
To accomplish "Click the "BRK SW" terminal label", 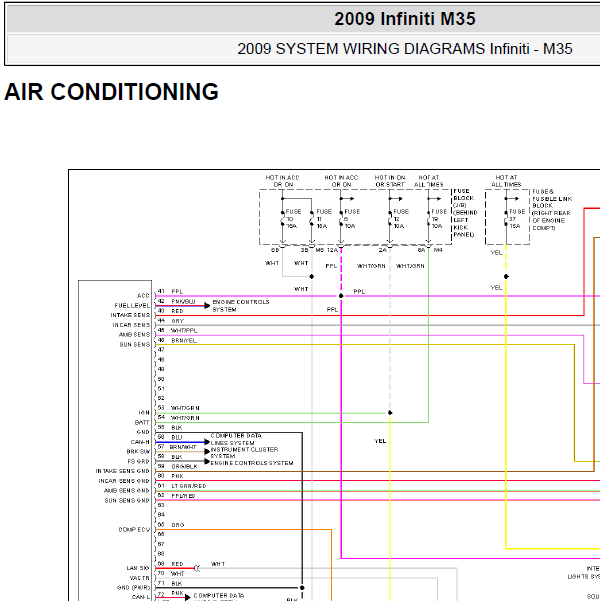I will pyautogui.click(x=138, y=452).
